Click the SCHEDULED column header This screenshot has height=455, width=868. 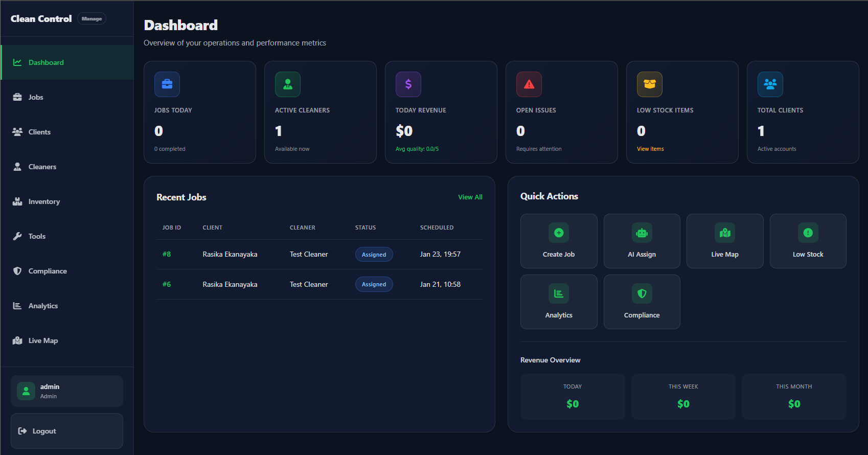437,227
